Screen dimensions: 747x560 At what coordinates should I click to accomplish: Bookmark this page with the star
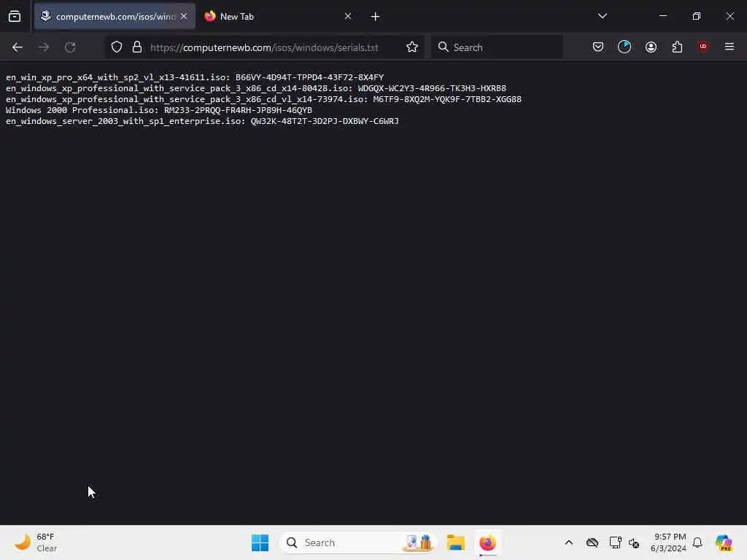[x=412, y=47]
